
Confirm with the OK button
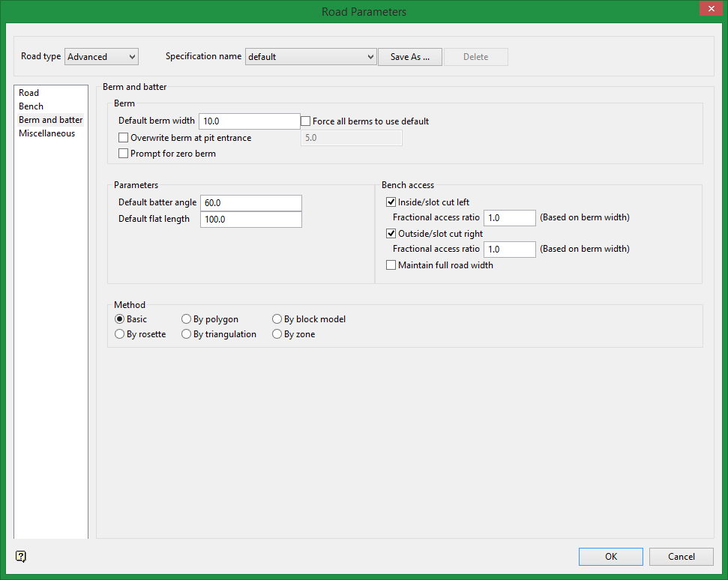click(x=610, y=557)
